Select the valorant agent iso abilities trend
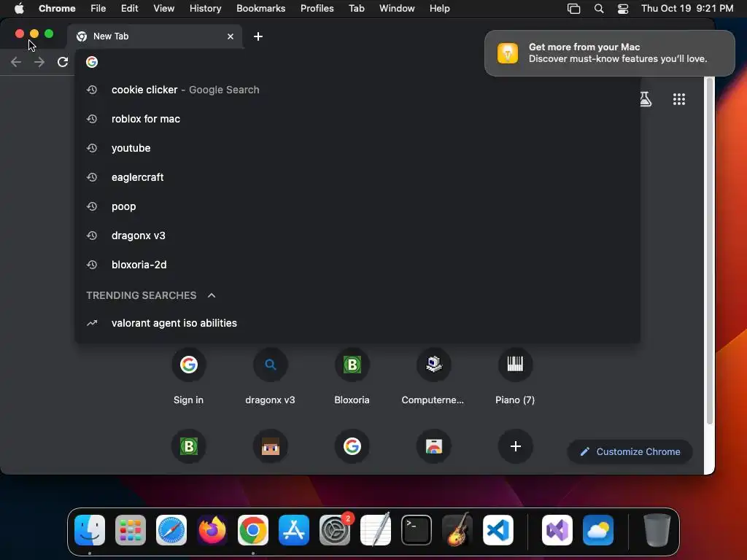Viewport: 747px width, 560px height. point(357,323)
